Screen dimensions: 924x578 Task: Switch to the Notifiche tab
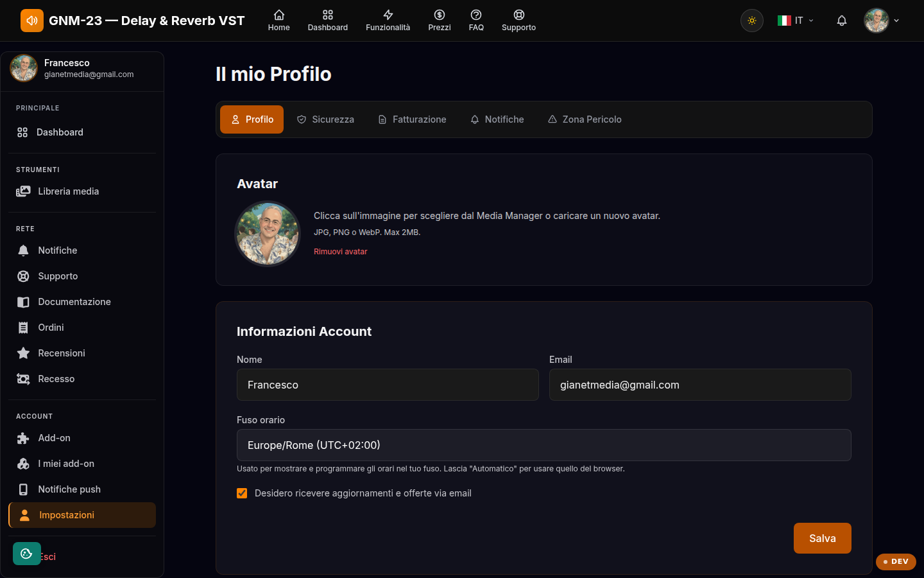coord(497,119)
